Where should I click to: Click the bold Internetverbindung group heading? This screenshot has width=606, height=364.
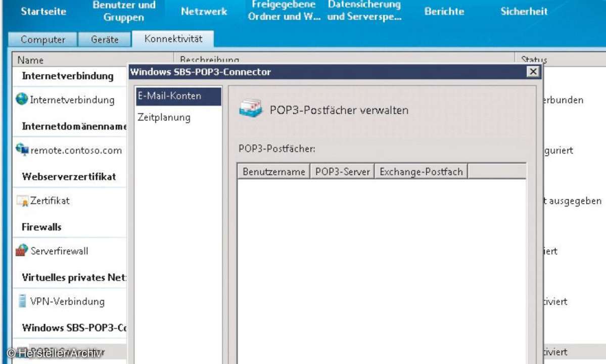coord(68,76)
